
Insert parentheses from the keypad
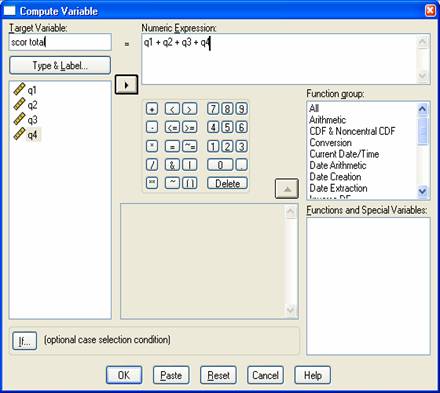(189, 183)
